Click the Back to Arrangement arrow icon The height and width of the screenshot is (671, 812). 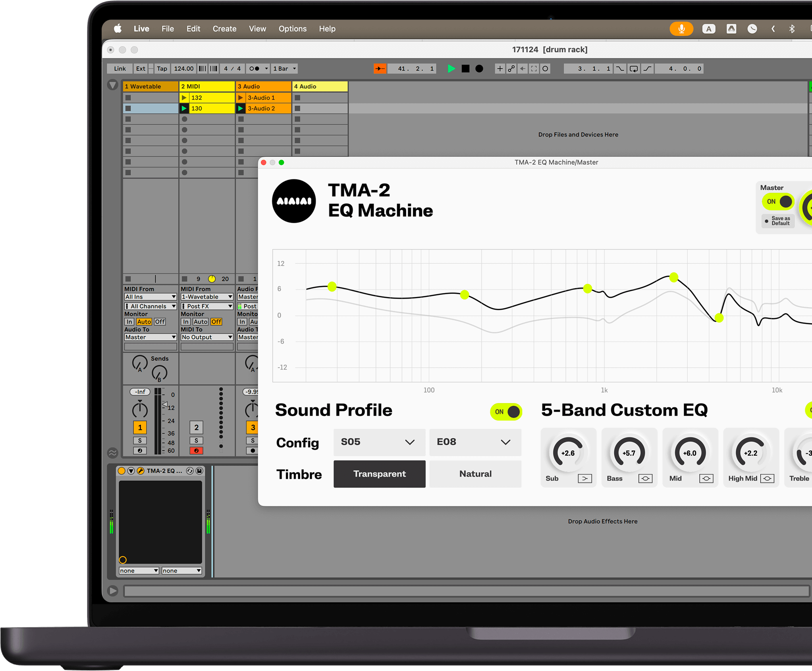[523, 68]
